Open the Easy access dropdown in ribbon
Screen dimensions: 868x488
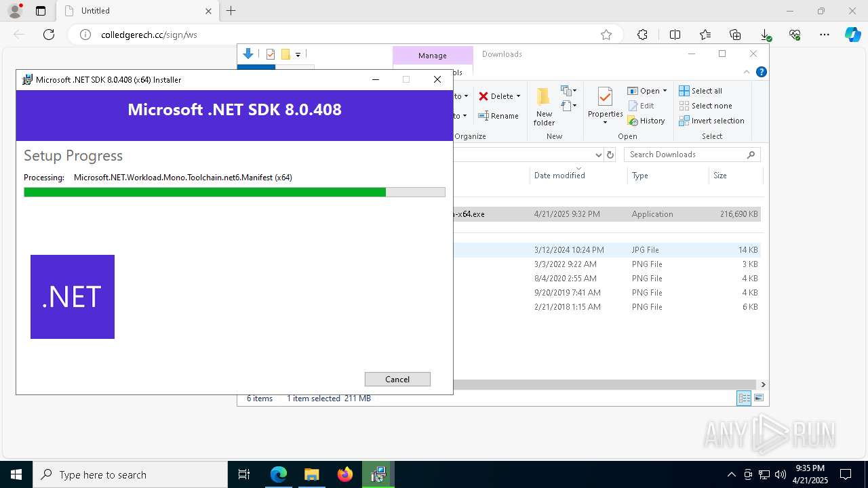(x=568, y=106)
